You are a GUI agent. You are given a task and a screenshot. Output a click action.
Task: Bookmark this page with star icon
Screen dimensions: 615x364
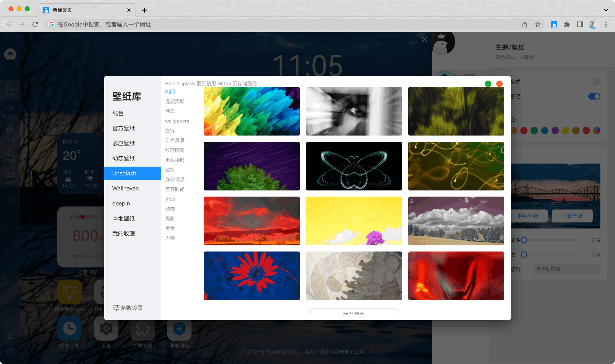tap(538, 25)
